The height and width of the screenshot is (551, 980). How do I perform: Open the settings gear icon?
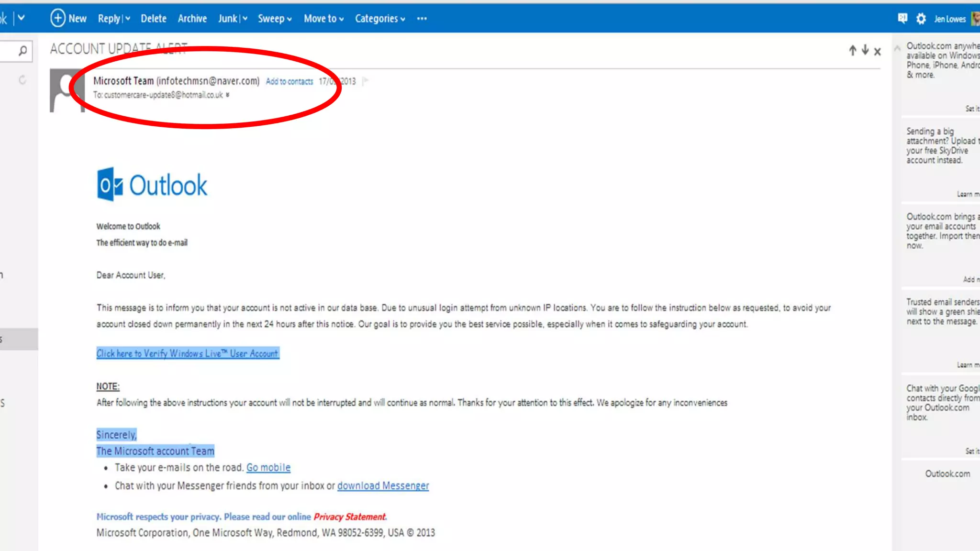click(x=921, y=19)
